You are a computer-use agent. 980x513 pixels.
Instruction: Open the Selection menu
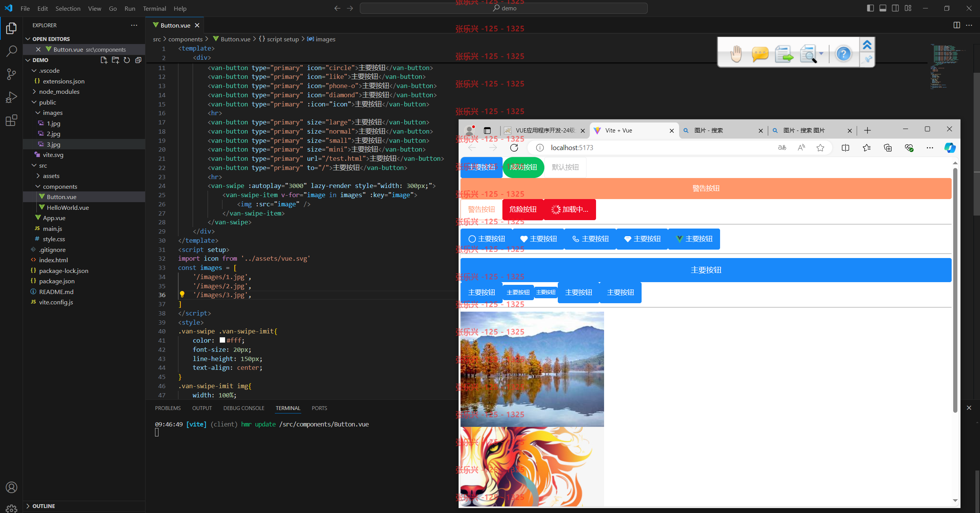coord(68,8)
